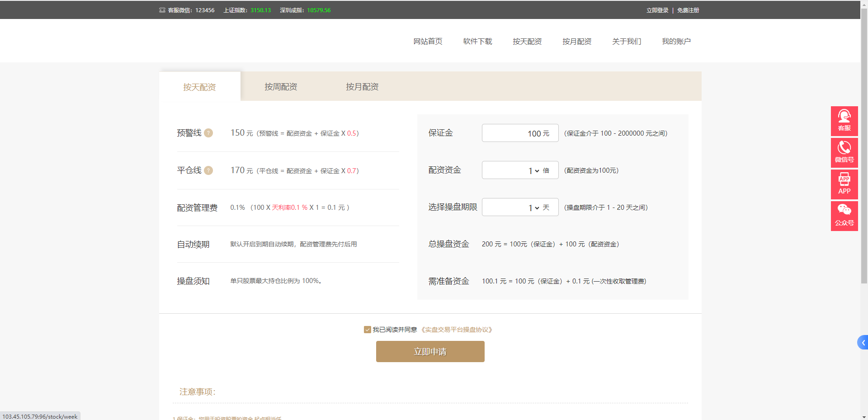The height and width of the screenshot is (420, 868).
Task: Click the 保证金 amount input field
Action: (x=520, y=133)
